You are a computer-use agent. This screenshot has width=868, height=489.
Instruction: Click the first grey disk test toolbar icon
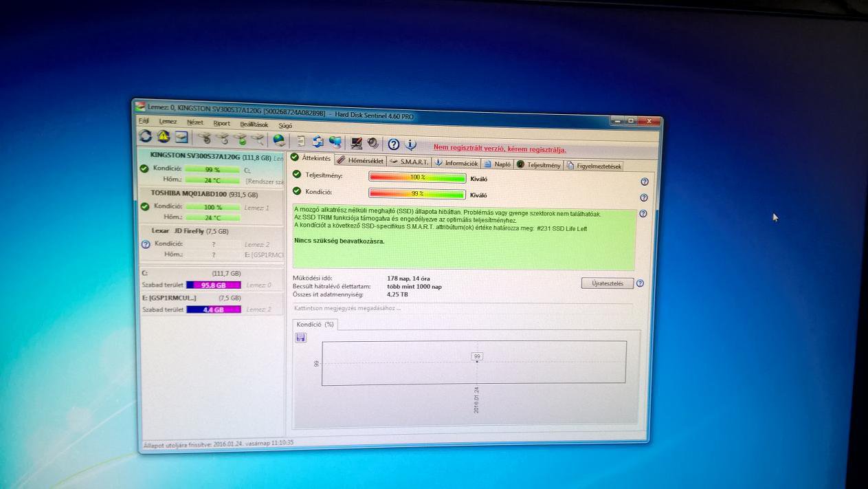(x=205, y=138)
